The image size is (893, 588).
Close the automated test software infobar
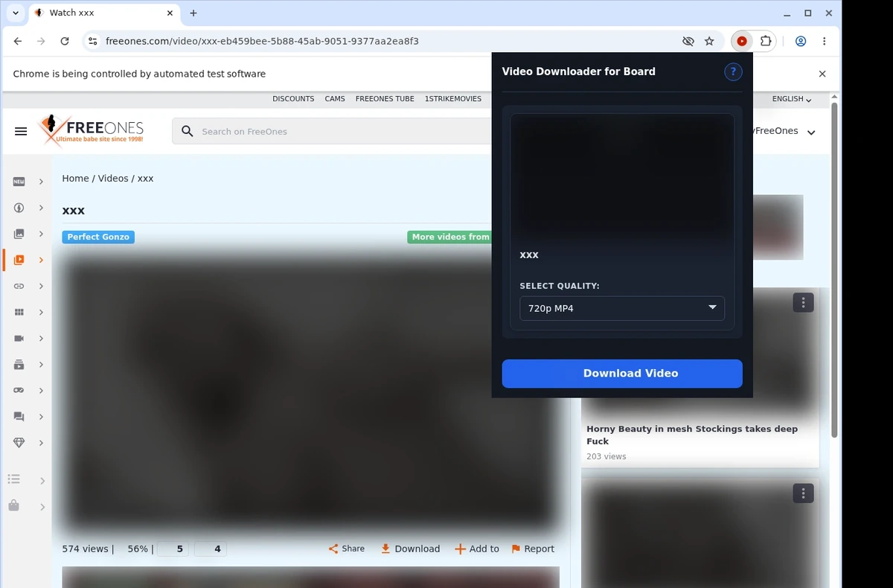point(822,74)
